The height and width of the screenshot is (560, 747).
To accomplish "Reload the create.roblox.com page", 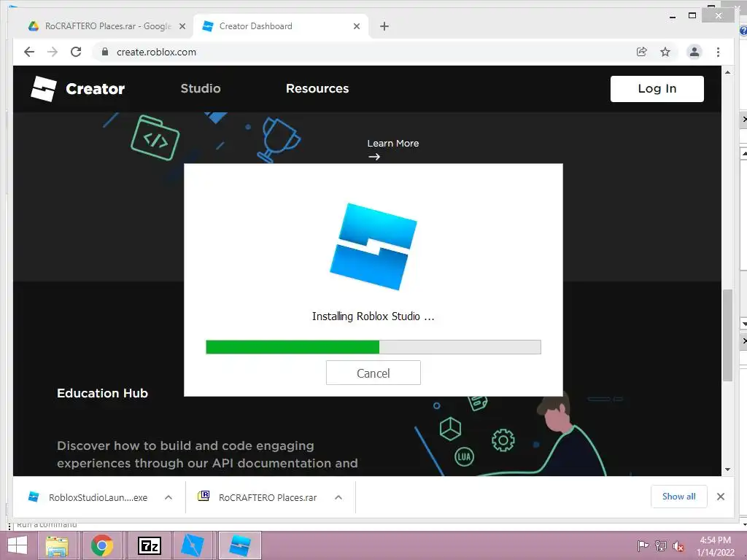I will point(76,52).
